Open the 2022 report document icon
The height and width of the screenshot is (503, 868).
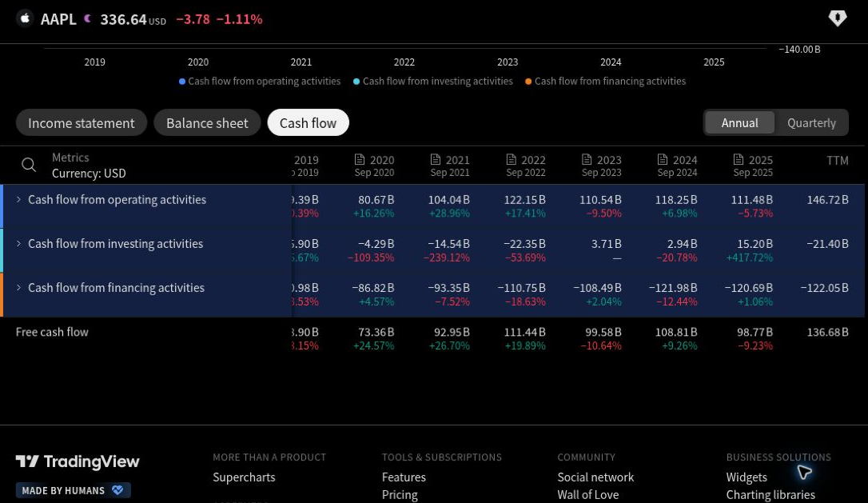tap(512, 160)
